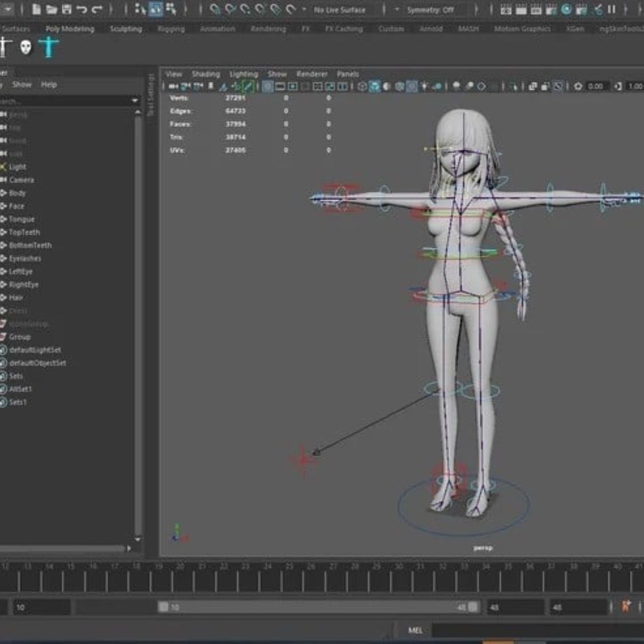Viewport: 644px width, 644px height.
Task: Toggle the highlighted grid display icon
Action: click(x=267, y=86)
